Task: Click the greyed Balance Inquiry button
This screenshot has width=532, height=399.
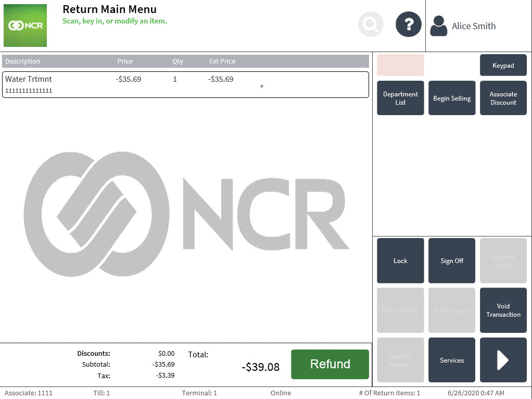Action: (503, 261)
